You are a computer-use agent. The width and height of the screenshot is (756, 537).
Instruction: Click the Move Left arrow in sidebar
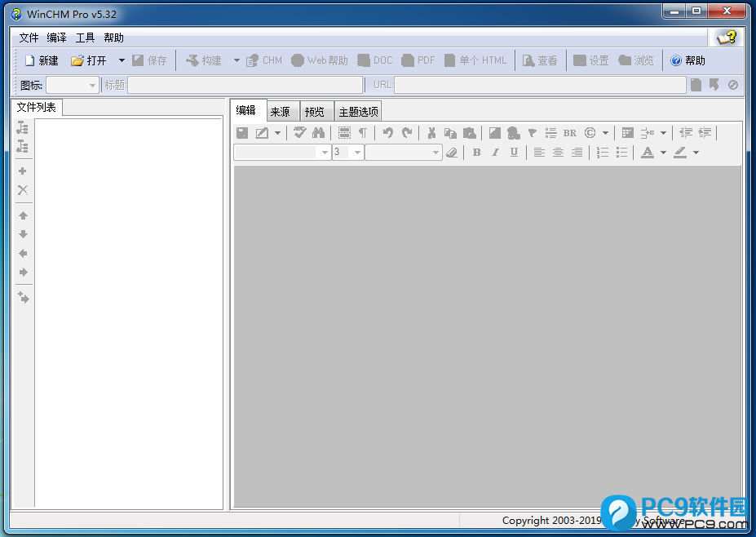pyautogui.click(x=23, y=253)
